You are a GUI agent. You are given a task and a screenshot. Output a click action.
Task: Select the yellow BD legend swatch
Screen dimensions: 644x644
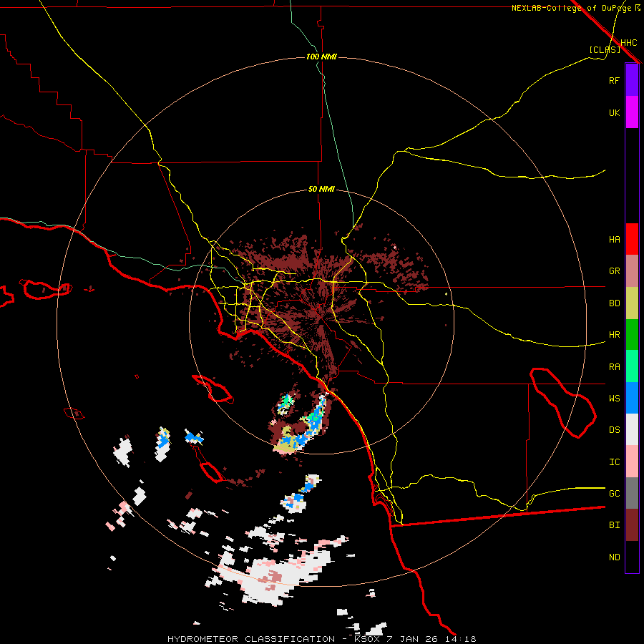pyautogui.click(x=632, y=303)
